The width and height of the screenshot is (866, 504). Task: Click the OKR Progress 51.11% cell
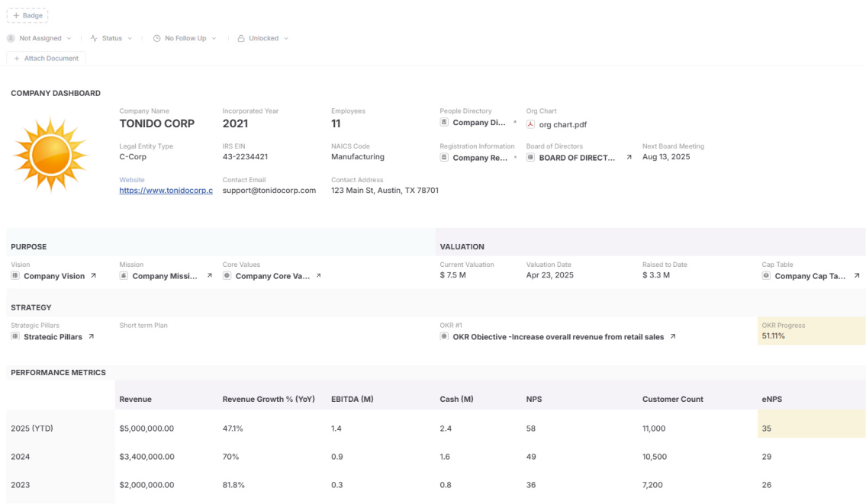pyautogui.click(x=811, y=331)
